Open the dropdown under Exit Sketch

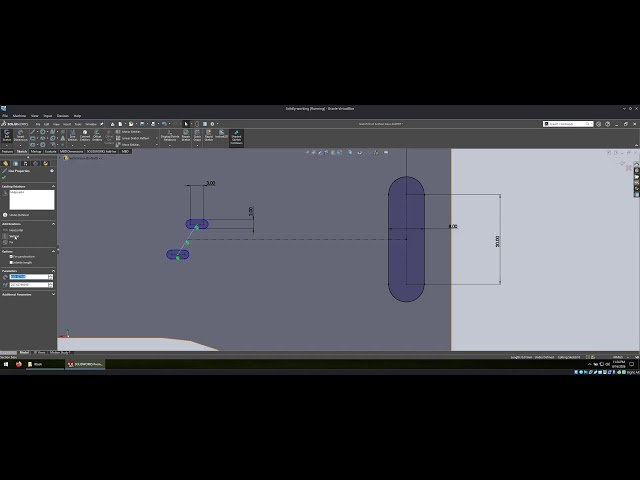(x=7, y=145)
